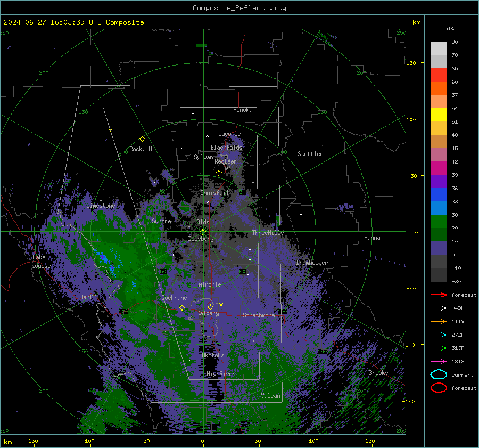Click the 'Okotoks' map label

tap(213, 355)
